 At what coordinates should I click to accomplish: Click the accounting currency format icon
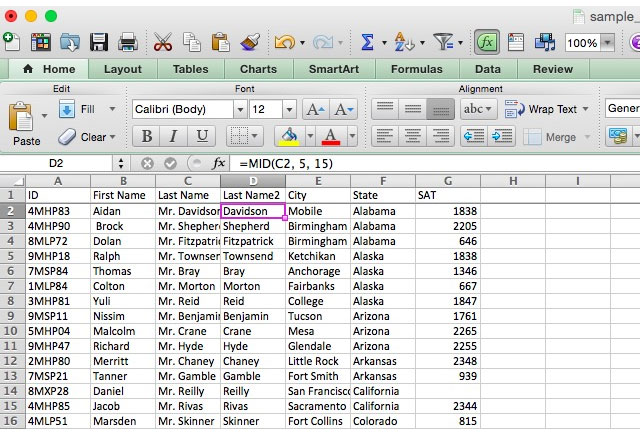pos(618,136)
